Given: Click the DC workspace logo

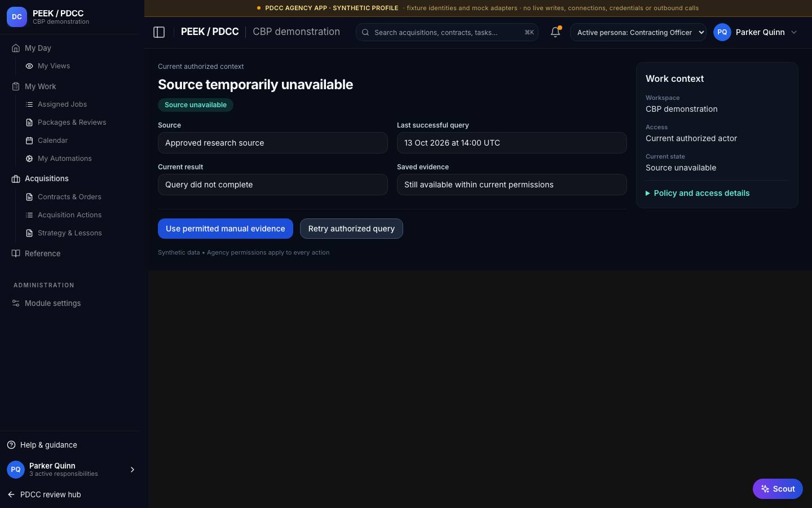Looking at the screenshot, I should 17,17.
